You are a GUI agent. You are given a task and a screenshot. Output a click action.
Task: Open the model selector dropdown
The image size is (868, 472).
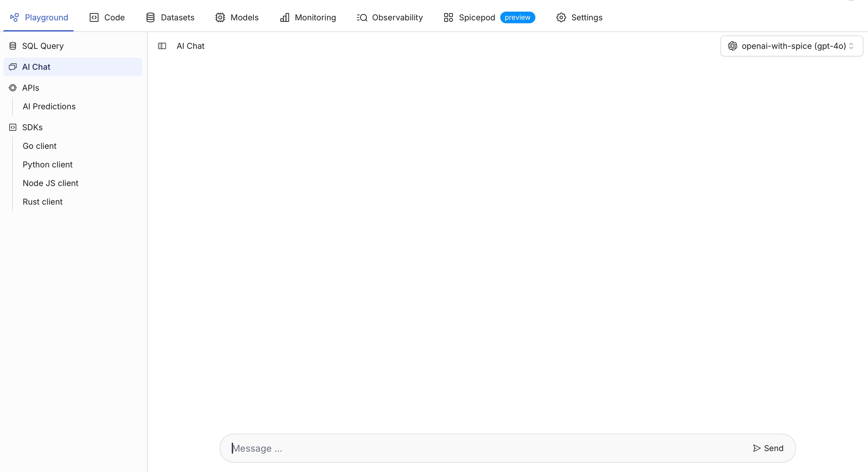(x=791, y=46)
